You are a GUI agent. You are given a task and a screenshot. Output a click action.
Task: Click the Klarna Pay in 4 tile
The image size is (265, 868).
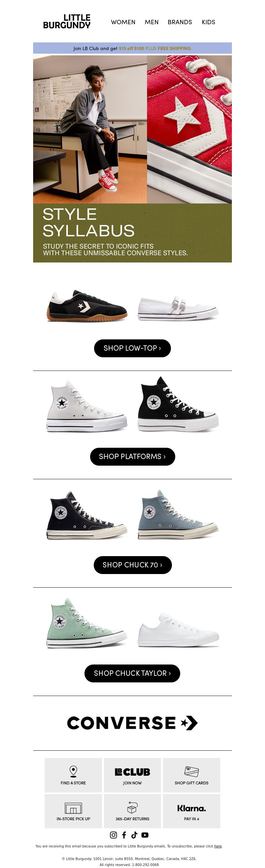[191, 811]
